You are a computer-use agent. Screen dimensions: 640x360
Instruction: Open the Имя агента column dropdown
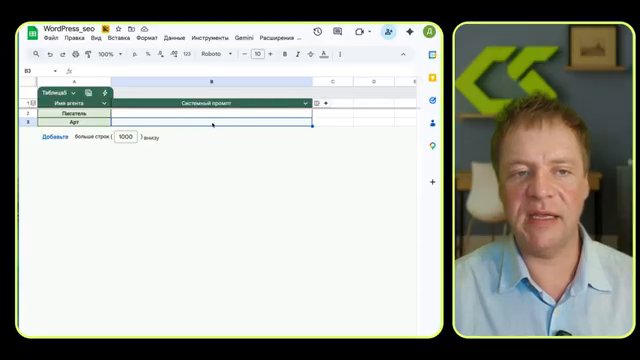pyautogui.click(x=104, y=104)
